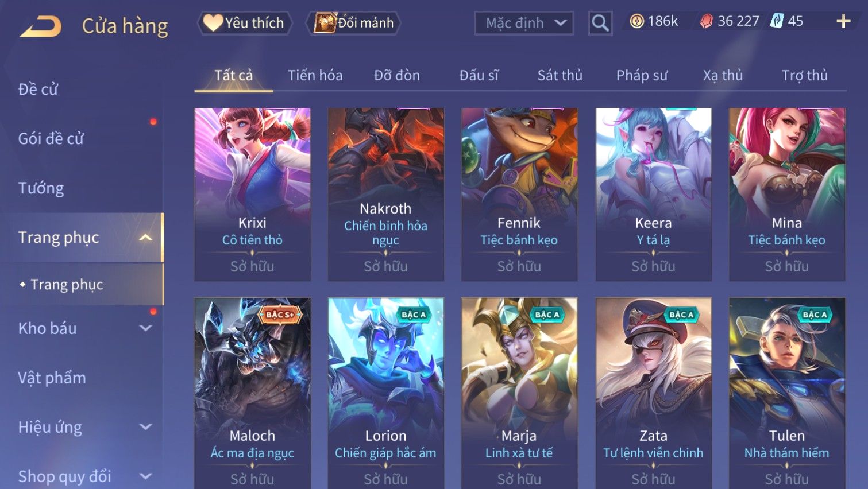Add currency with the plus icon

point(843,21)
